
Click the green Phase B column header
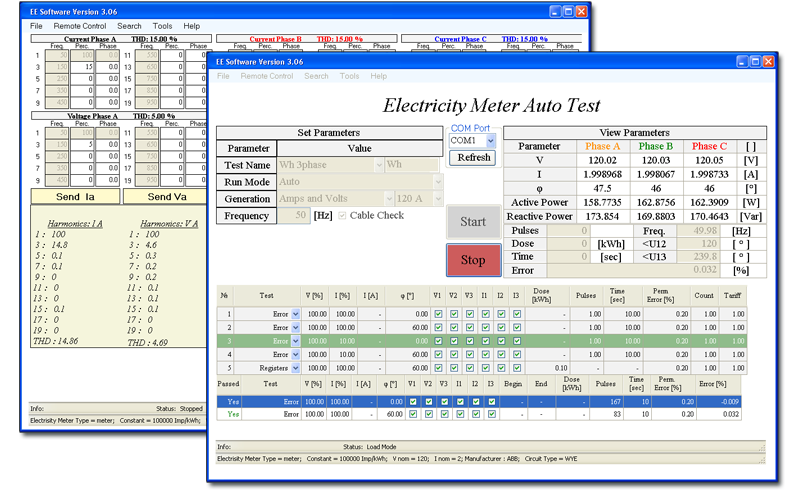tap(656, 146)
